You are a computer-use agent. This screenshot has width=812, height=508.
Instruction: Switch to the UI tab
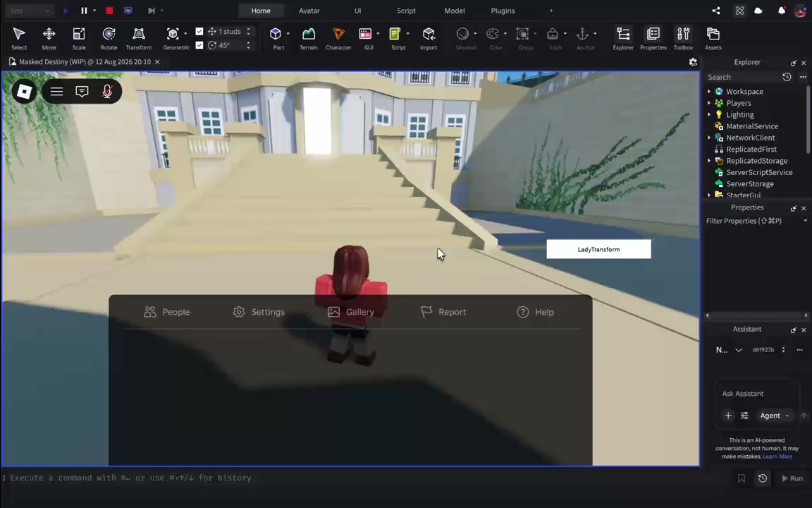[358, 11]
